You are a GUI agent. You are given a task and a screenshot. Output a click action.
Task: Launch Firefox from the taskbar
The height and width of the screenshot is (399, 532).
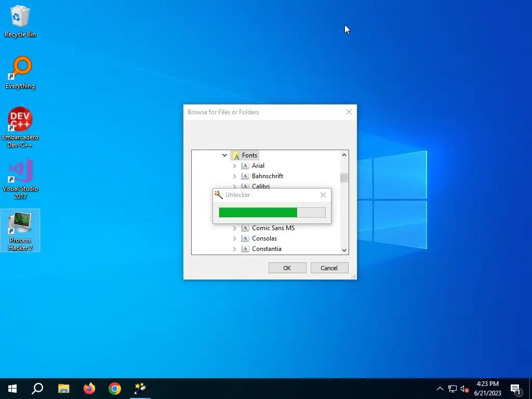[x=89, y=389]
